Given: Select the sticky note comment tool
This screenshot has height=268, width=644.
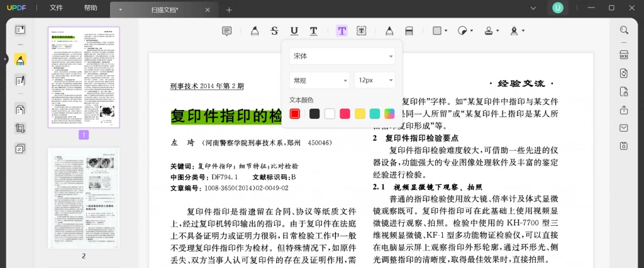Looking at the screenshot, I should click(x=226, y=31).
